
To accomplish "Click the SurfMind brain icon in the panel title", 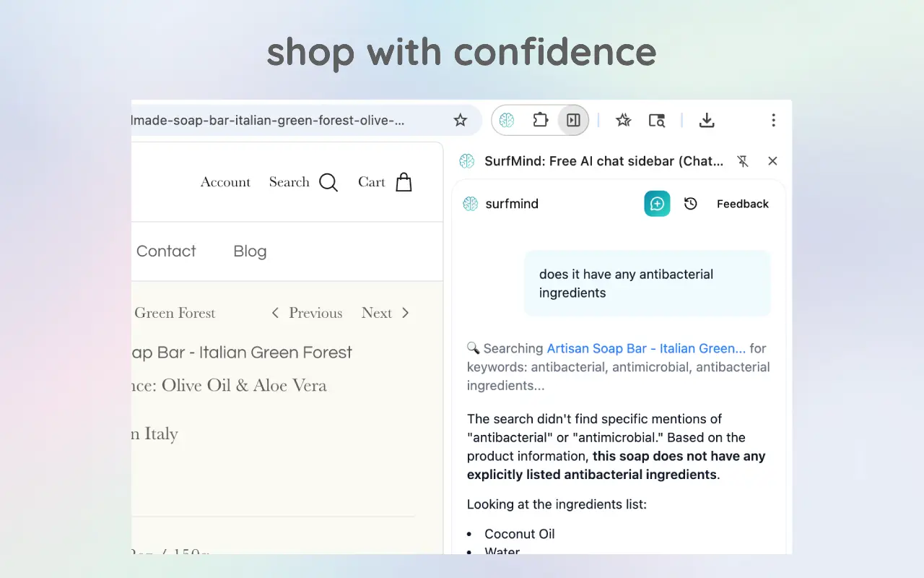I will click(467, 161).
